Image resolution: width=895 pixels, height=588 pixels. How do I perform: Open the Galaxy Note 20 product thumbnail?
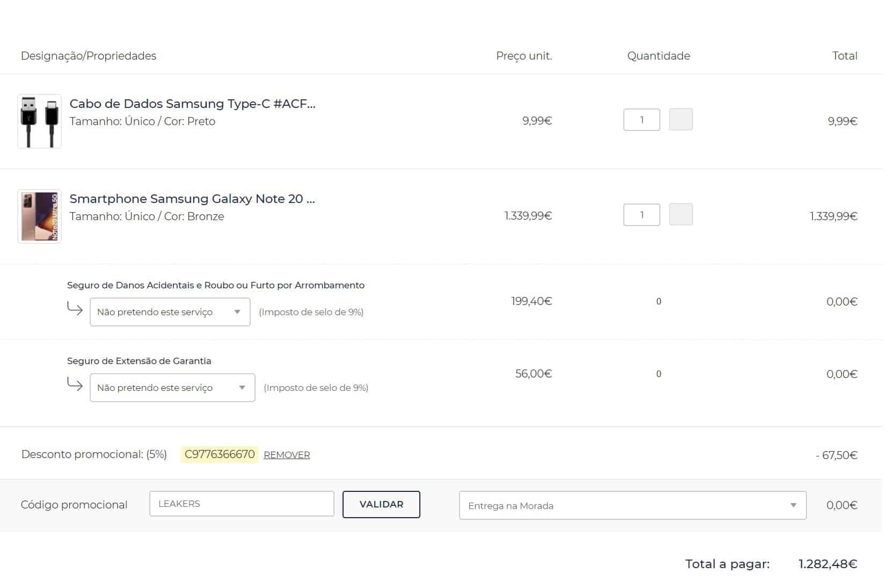point(39,216)
